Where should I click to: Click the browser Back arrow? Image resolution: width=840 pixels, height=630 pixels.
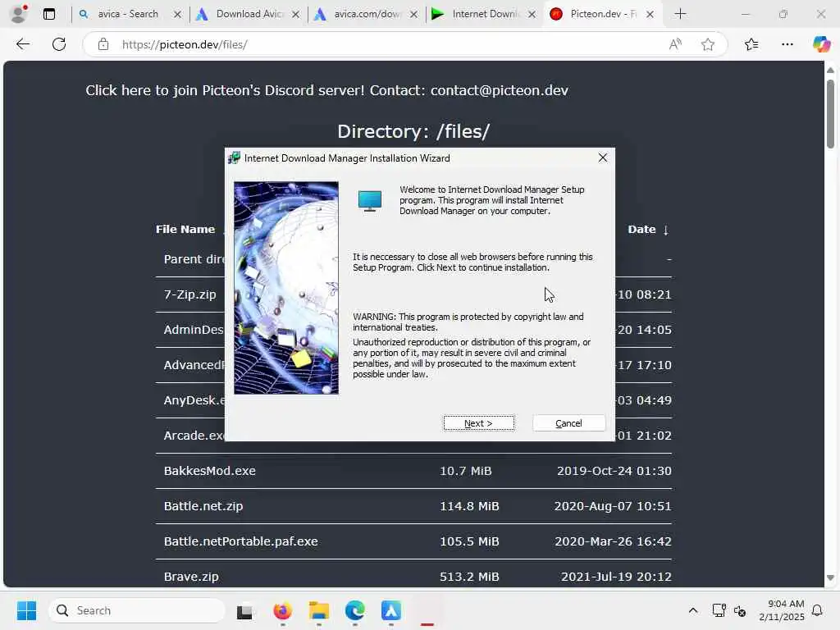(x=22, y=44)
